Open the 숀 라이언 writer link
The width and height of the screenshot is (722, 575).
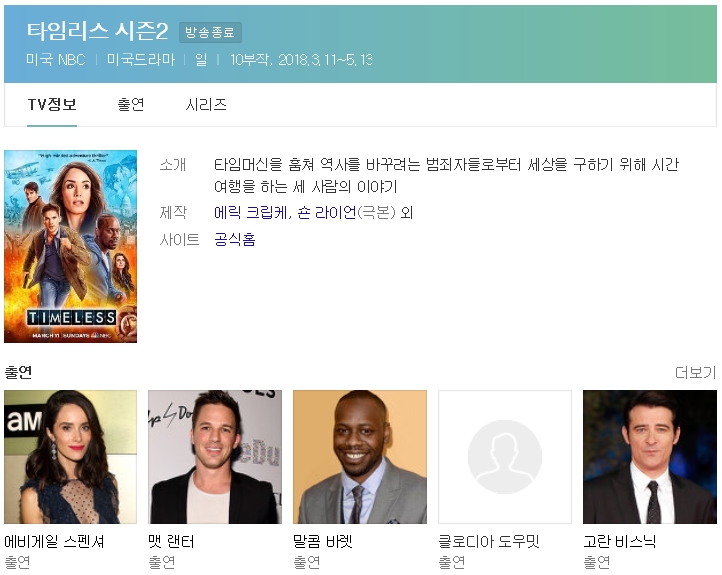pyautogui.click(x=327, y=213)
